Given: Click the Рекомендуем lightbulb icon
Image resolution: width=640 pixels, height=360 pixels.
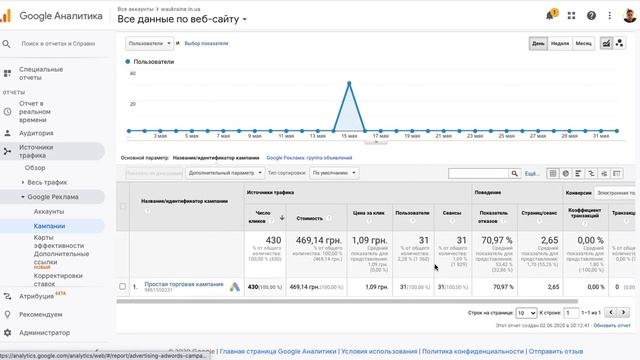Looking at the screenshot, I should (7, 314).
